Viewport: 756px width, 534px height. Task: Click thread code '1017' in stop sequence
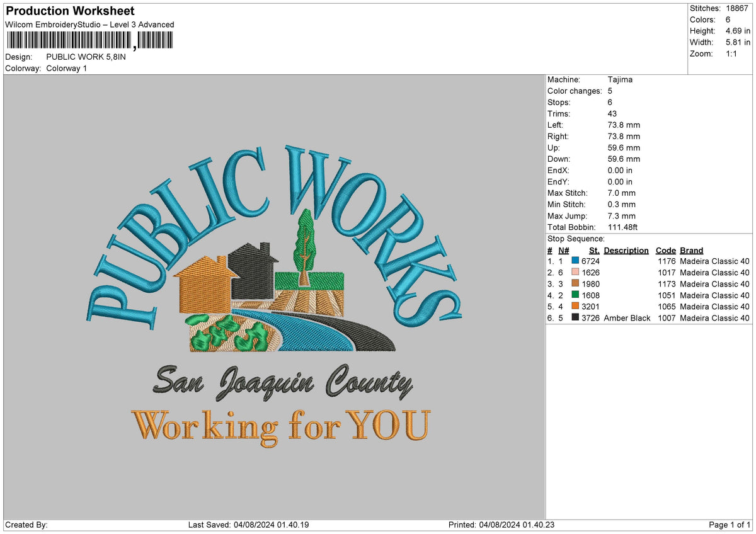(667, 273)
